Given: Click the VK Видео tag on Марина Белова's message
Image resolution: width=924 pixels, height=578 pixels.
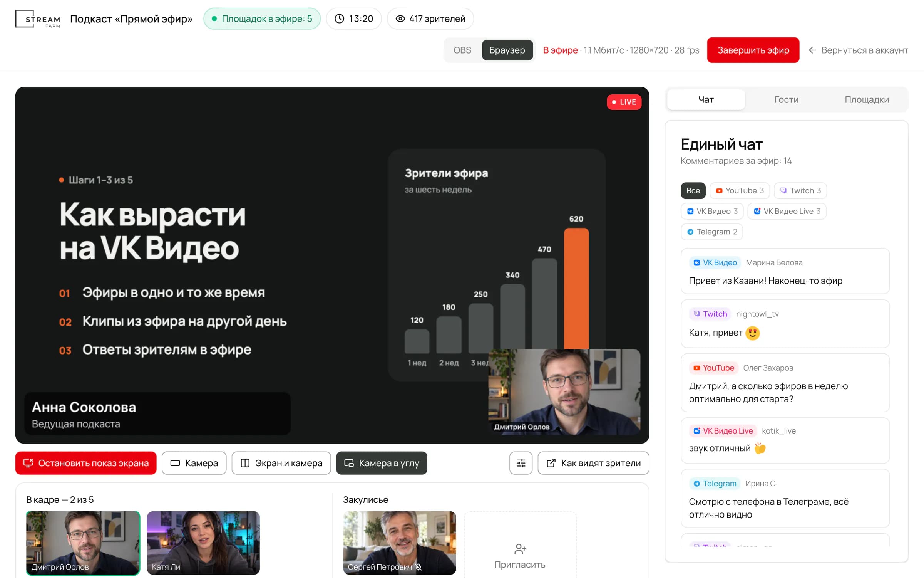Looking at the screenshot, I should point(715,263).
